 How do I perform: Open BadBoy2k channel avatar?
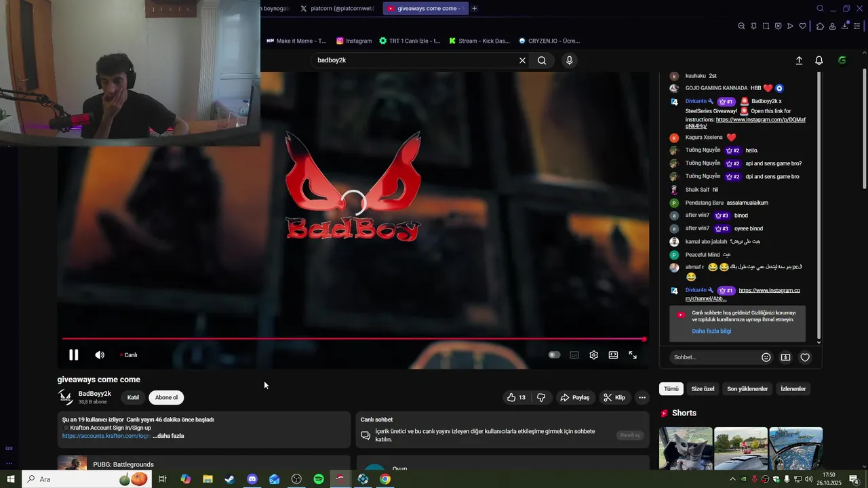tap(66, 397)
